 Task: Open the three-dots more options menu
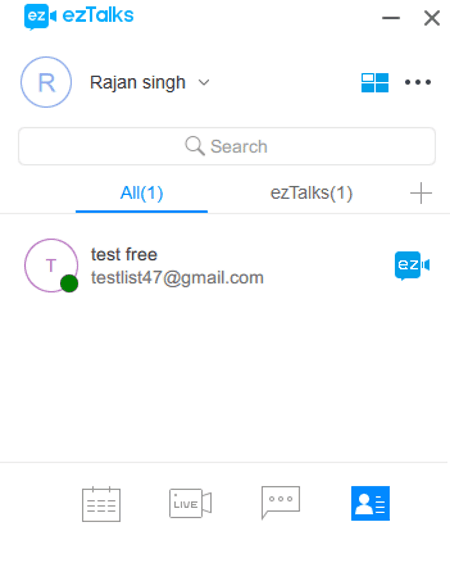click(418, 82)
